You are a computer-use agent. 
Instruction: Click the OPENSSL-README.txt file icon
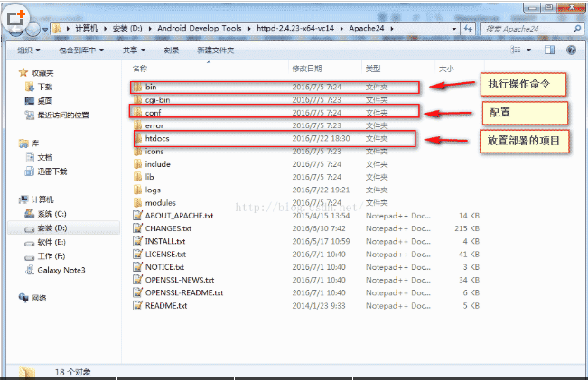[137, 292]
